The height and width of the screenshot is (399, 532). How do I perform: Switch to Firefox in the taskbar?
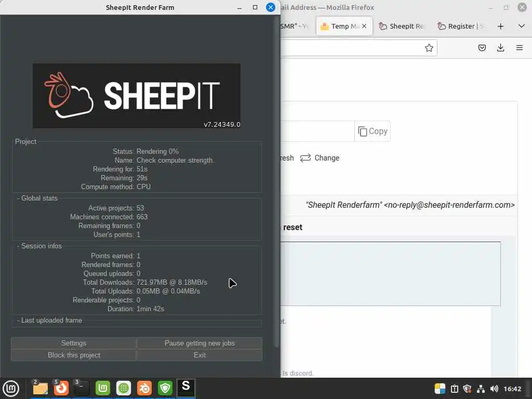[x=61, y=388]
